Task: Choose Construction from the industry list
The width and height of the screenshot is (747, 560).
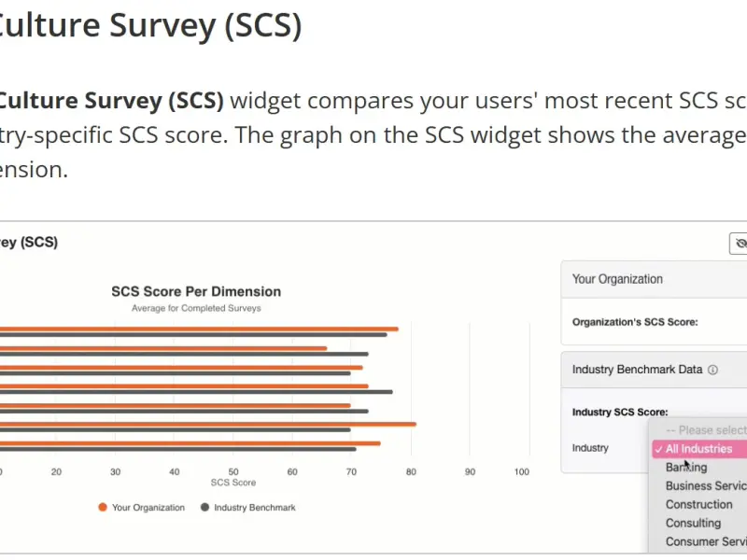Action: 698,505
